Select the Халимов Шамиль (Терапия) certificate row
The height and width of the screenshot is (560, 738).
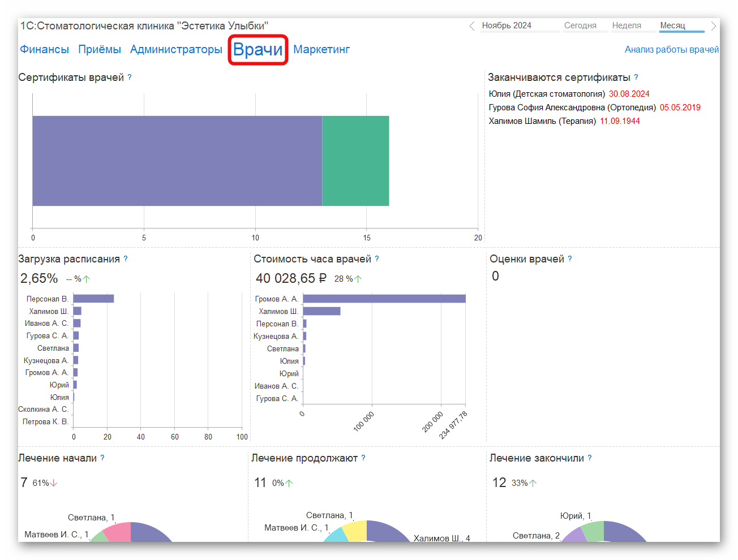[x=564, y=121]
